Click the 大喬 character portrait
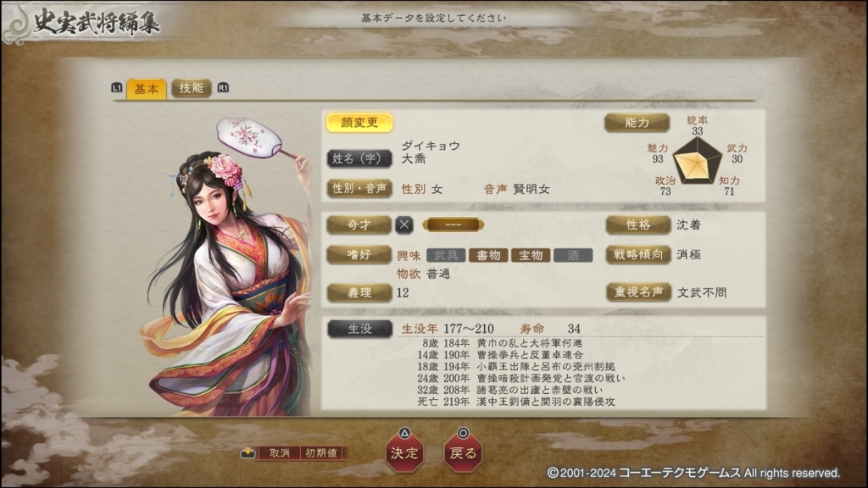 (231, 265)
